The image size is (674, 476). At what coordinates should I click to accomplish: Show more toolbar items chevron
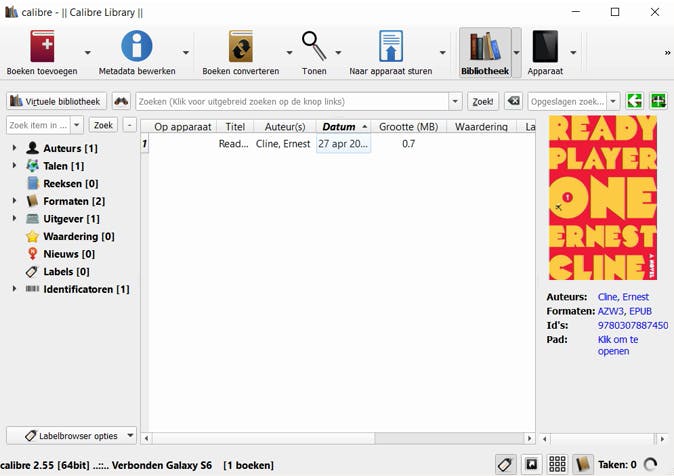tap(667, 52)
